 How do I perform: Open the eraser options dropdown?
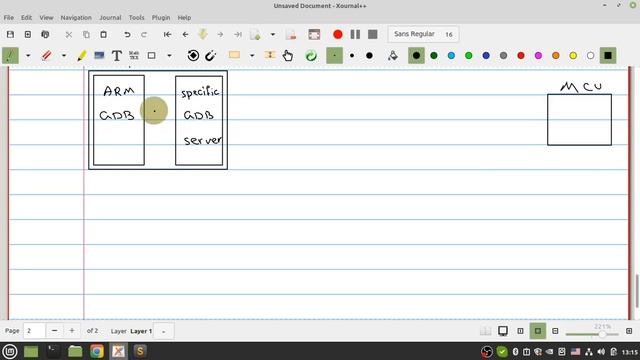click(x=64, y=56)
